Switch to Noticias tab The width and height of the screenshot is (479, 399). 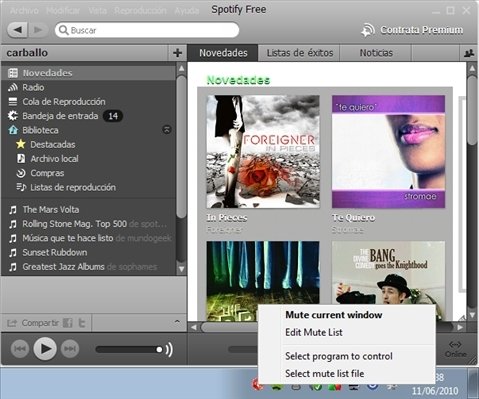click(x=376, y=53)
